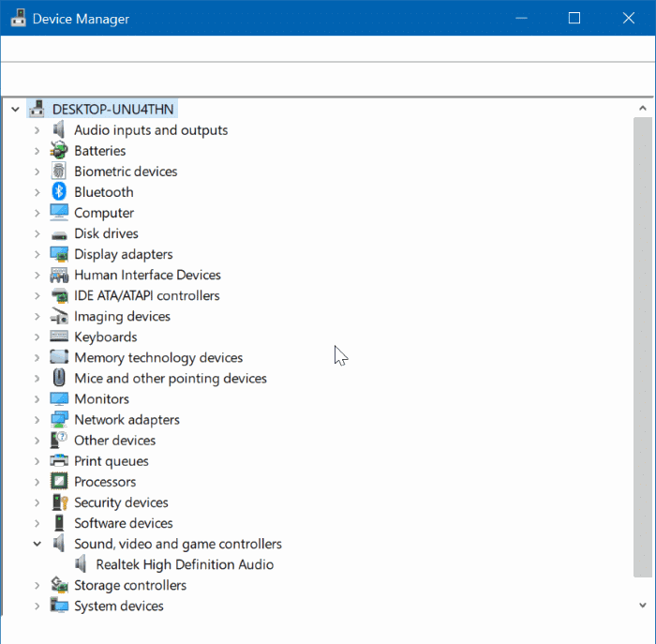Expand the Processors chevron

tap(37, 482)
